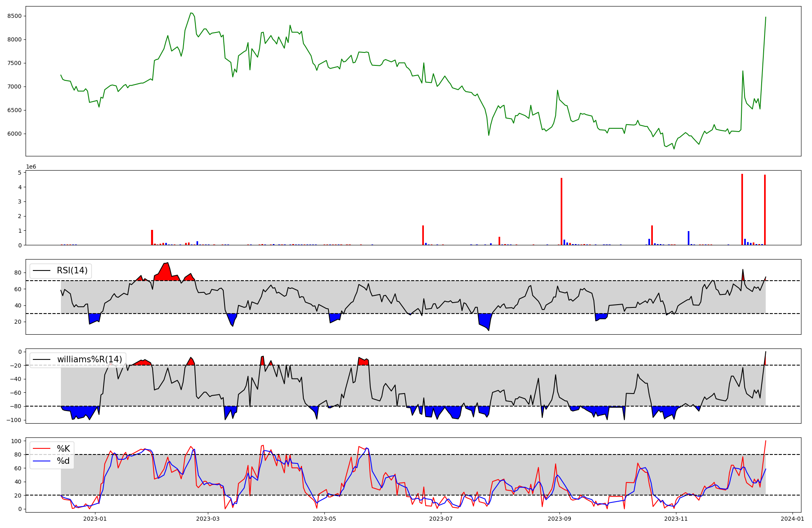The width and height of the screenshot is (812, 528).
Task: Click the 2023-05 date tick label
Action: [324, 519]
